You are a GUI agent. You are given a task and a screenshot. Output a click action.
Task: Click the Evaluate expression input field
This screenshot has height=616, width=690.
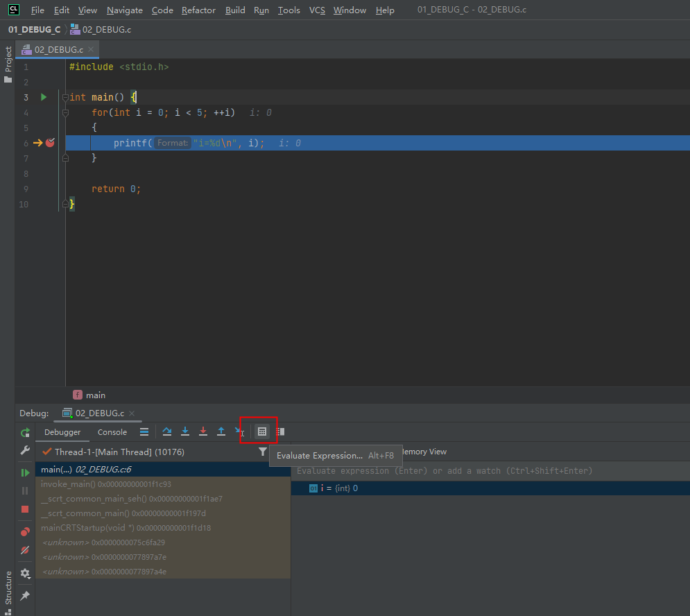[490, 471]
